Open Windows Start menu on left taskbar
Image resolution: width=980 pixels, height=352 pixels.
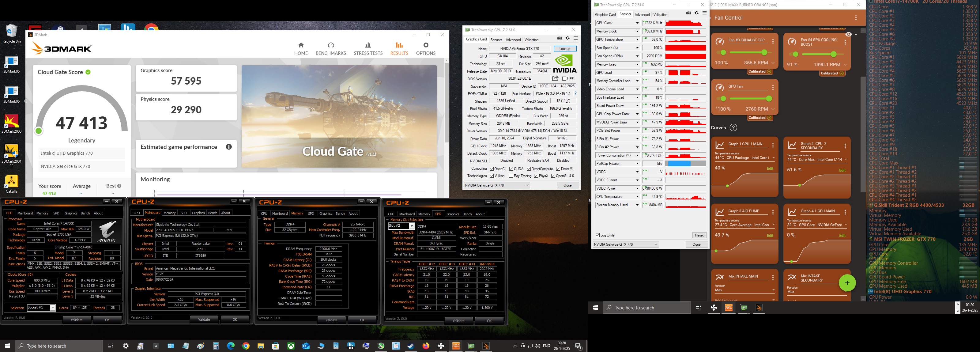pos(7,346)
